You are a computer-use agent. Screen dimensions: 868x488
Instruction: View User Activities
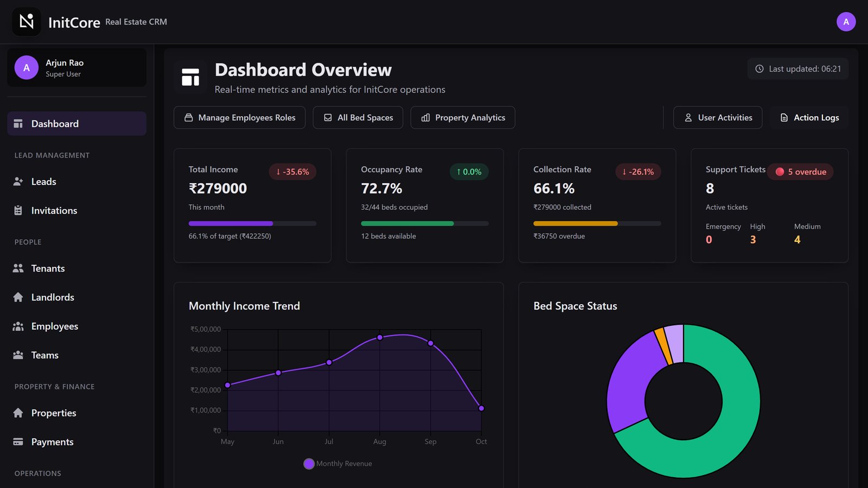click(718, 118)
